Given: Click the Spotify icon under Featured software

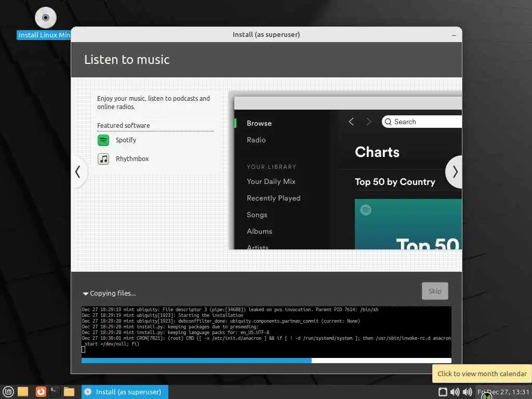Looking at the screenshot, I should pos(103,140).
